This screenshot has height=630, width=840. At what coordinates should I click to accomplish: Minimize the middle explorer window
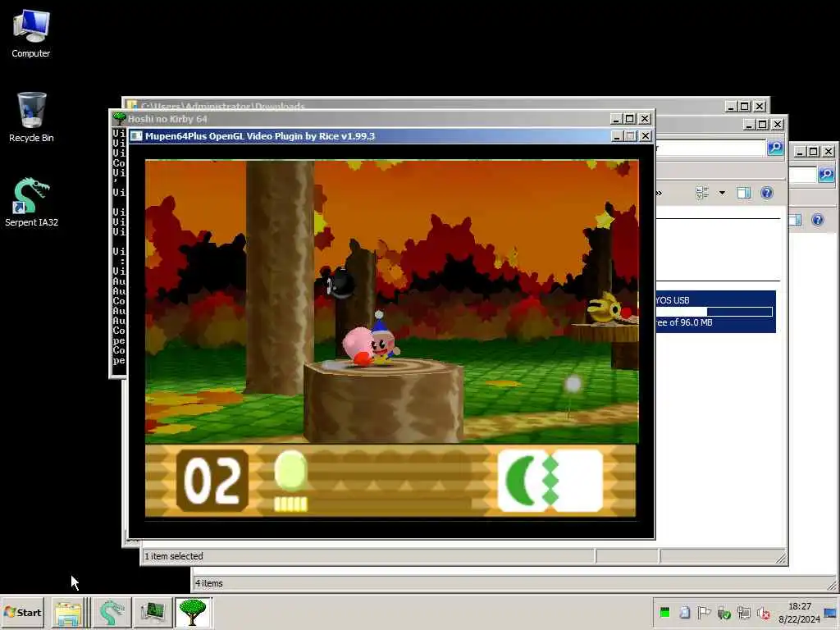[x=749, y=125]
